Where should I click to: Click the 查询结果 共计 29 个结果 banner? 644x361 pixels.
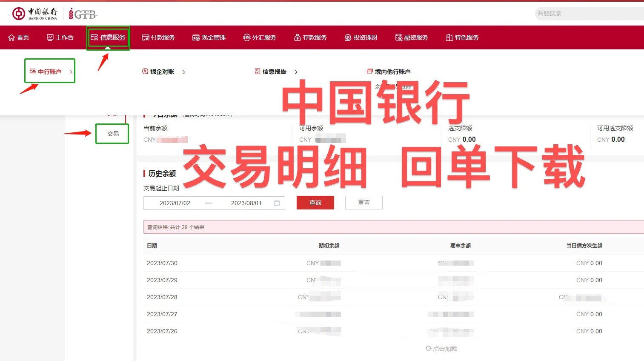(x=393, y=227)
